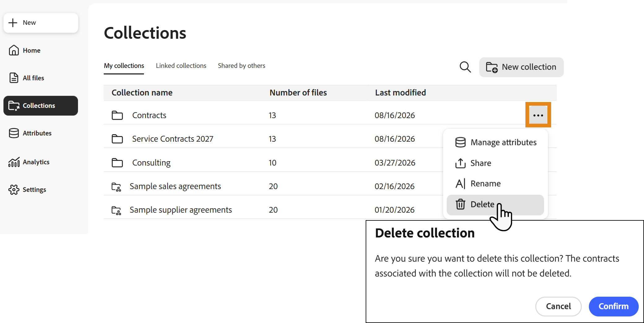Create a New collection

pyautogui.click(x=521, y=67)
